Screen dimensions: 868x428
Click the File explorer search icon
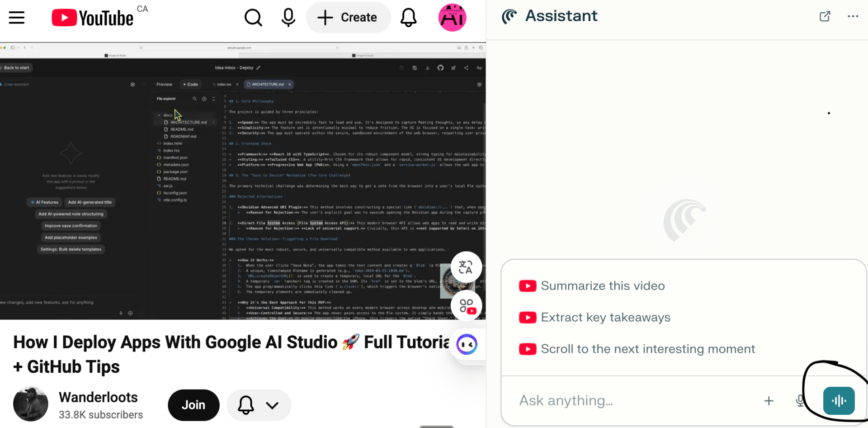pyautogui.click(x=195, y=99)
